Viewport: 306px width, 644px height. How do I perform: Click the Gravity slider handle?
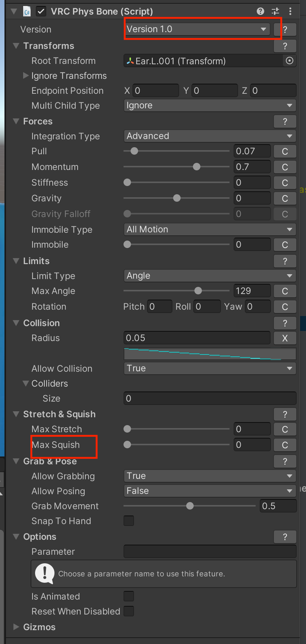(177, 198)
